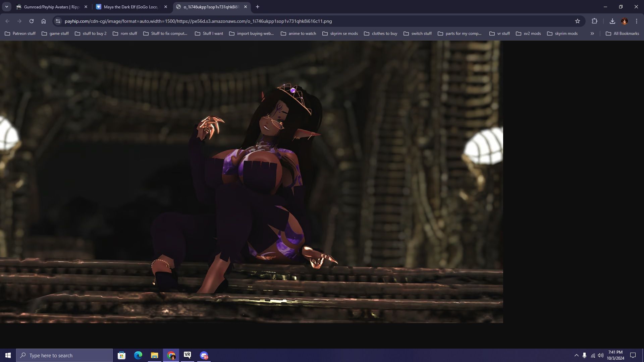Select the Chrome taskbar icon
Screen dimensions: 644x362
171,355
